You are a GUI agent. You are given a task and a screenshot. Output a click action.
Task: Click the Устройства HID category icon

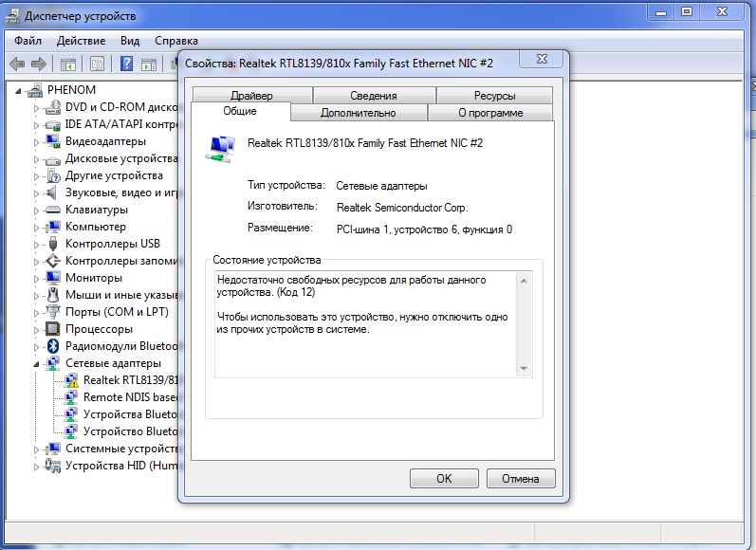coord(53,466)
